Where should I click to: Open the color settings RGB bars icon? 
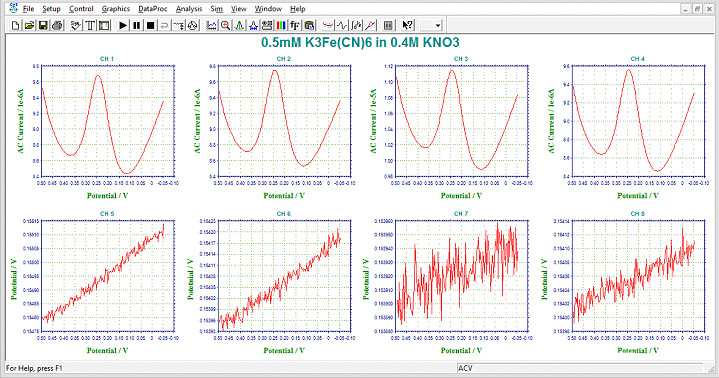click(x=281, y=25)
